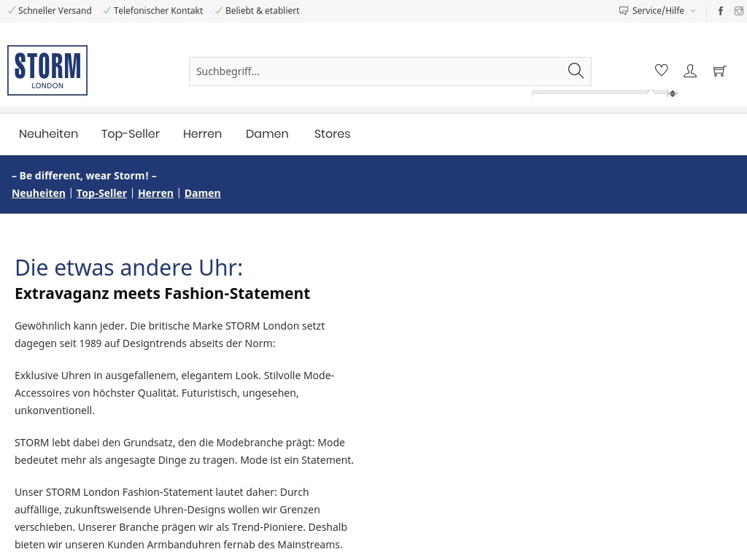Select Herren in the navigation bar
Viewport: 747px width, 560px height.
tap(202, 134)
